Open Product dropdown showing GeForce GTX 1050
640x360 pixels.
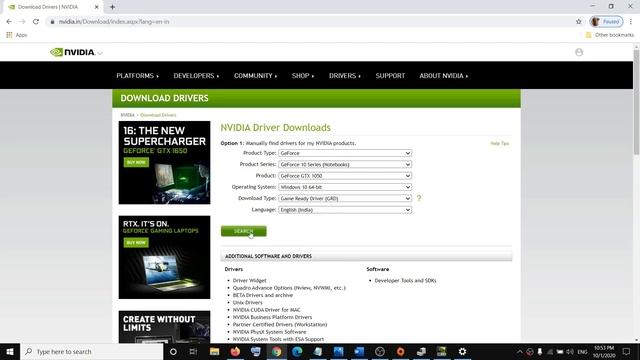[x=345, y=176]
